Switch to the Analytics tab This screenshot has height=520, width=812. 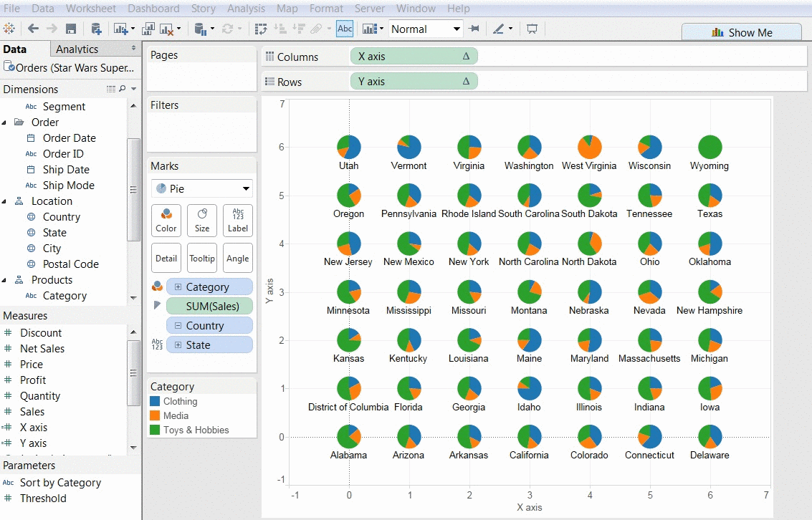[x=76, y=49]
